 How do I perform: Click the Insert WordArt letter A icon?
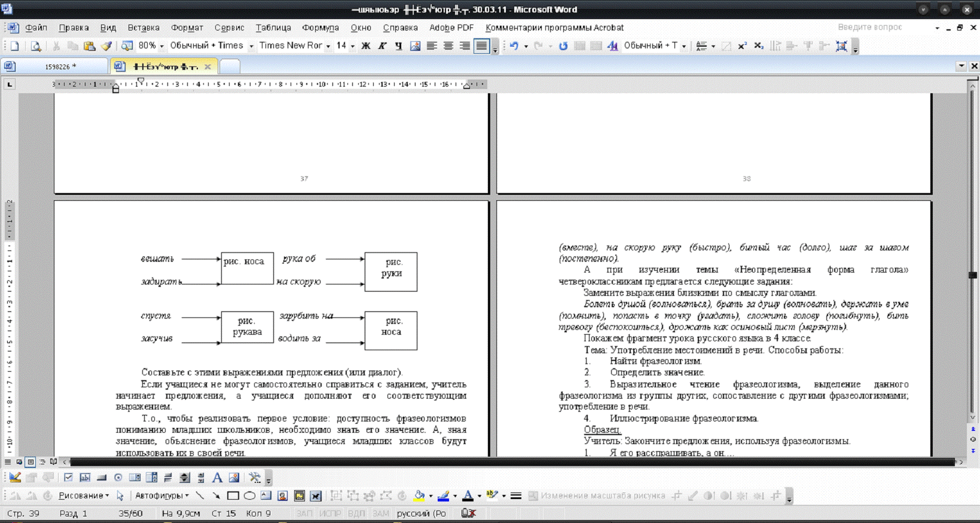tap(217, 478)
